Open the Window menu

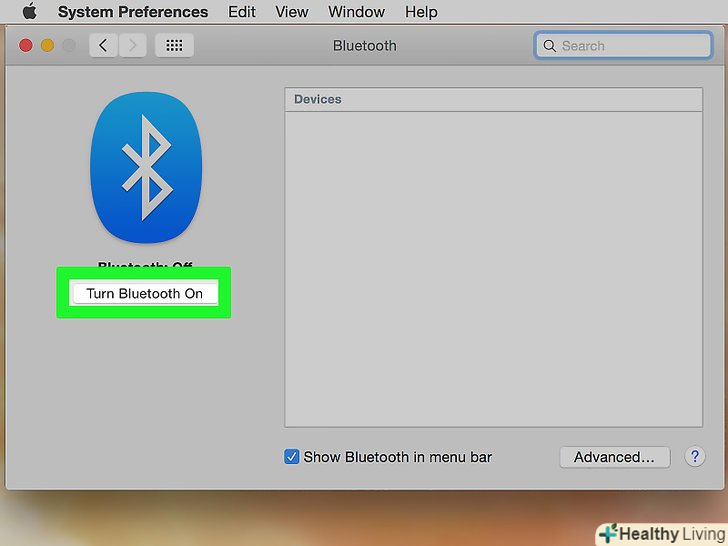tap(356, 12)
